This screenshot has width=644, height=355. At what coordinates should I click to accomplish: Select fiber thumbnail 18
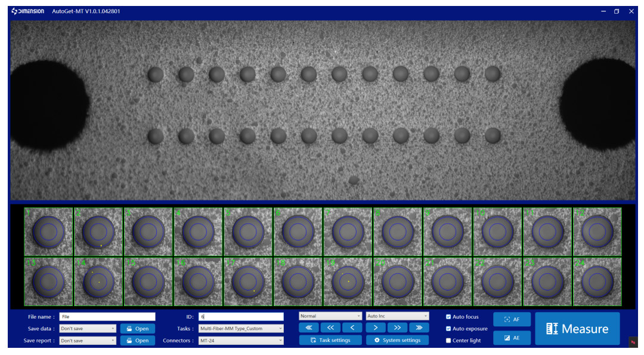298,282
